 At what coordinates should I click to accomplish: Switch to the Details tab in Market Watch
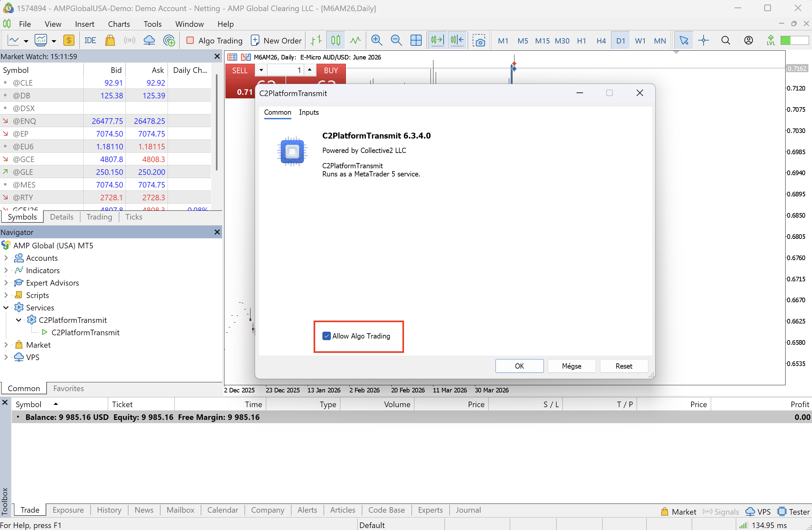tap(62, 217)
